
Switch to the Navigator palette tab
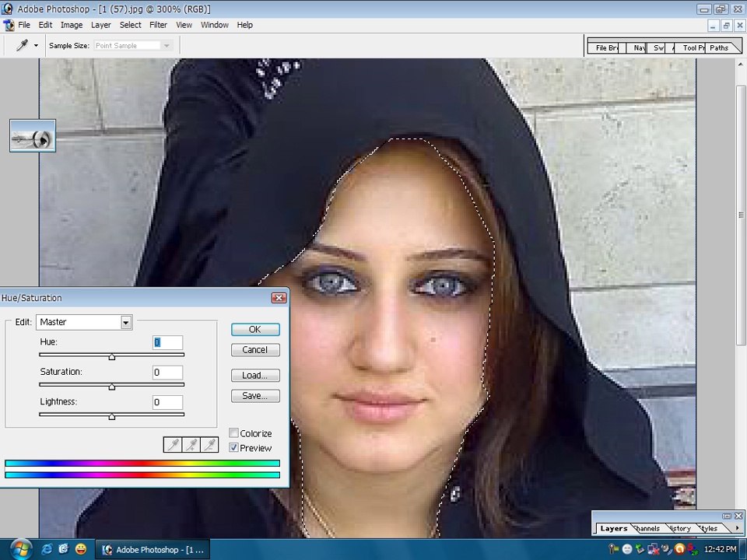pyautogui.click(x=639, y=47)
